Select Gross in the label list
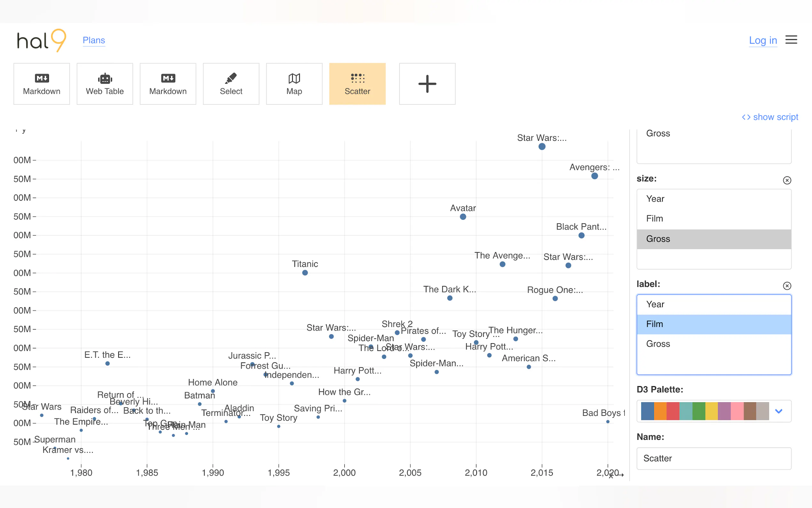The width and height of the screenshot is (812, 508). (x=658, y=344)
